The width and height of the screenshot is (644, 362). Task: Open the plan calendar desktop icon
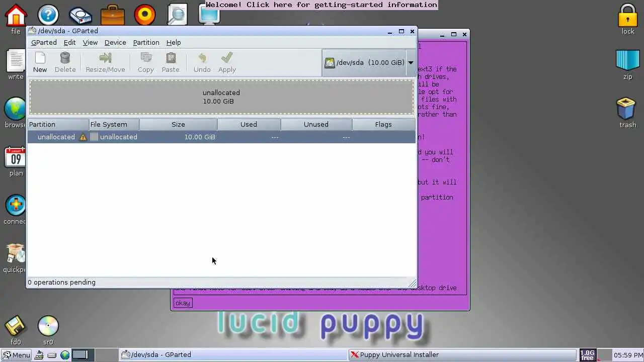(x=16, y=157)
